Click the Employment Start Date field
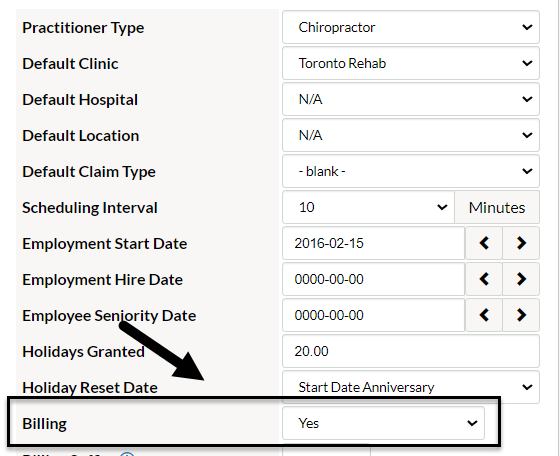This screenshot has height=456, width=560. pos(374,243)
